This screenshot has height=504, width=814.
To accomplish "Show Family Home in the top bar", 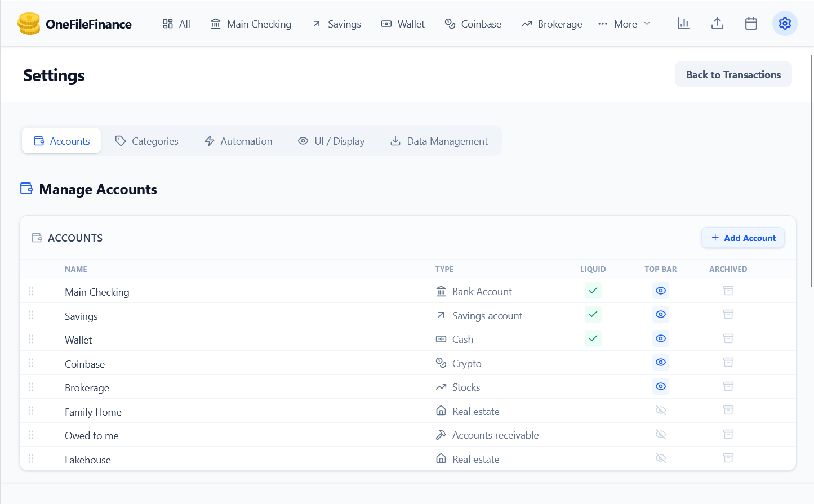I will pos(660,411).
